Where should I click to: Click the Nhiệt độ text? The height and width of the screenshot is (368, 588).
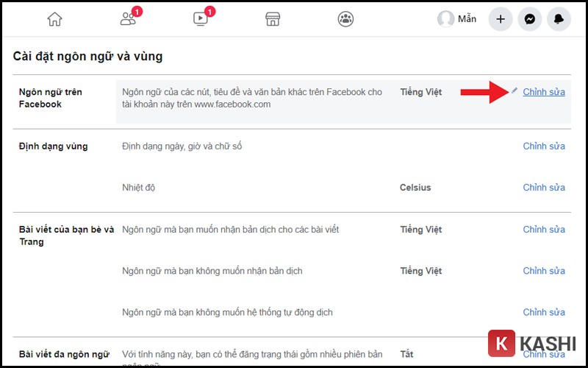point(139,188)
